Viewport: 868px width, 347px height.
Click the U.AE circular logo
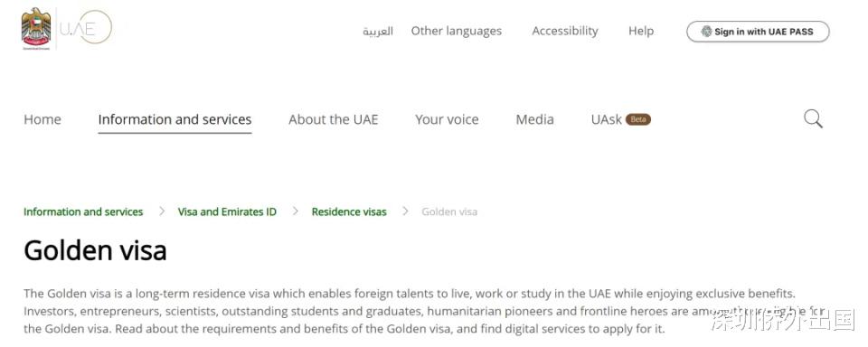[x=86, y=28]
